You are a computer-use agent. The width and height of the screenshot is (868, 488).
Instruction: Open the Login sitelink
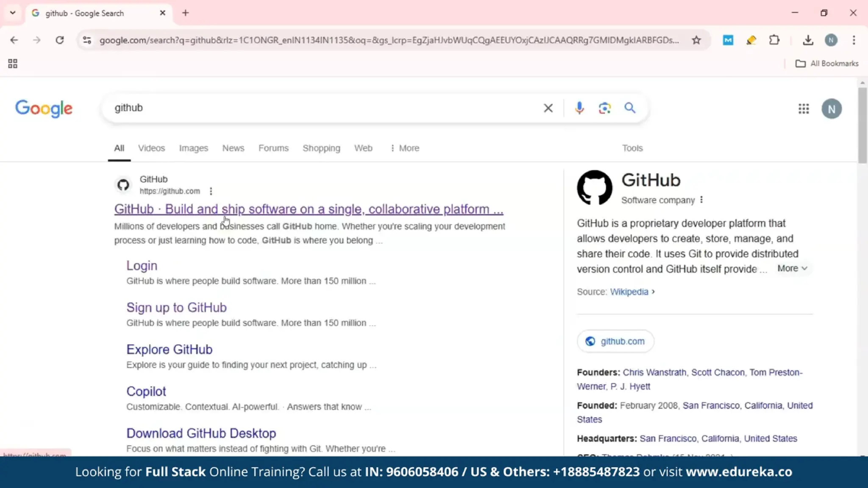click(142, 266)
